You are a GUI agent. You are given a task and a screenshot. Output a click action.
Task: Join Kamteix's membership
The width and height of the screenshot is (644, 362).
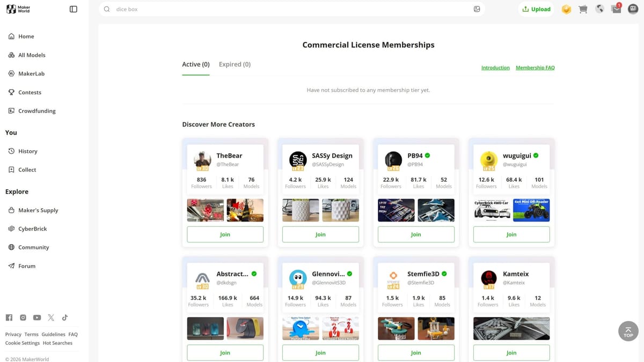(x=511, y=352)
